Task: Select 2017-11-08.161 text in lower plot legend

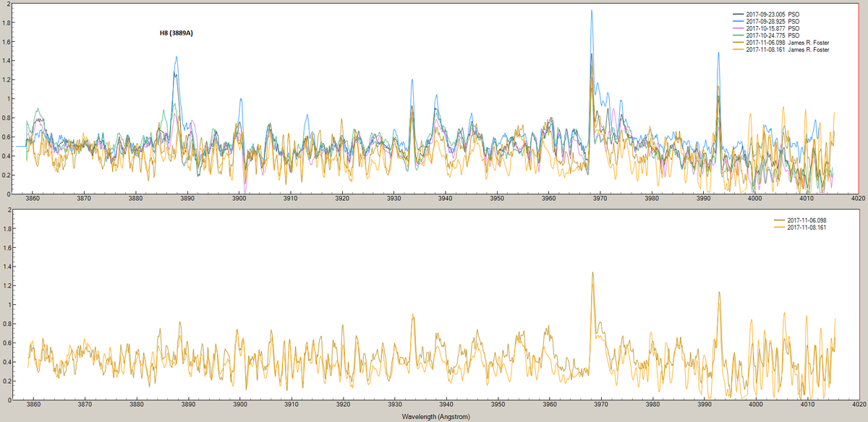Action: pyautogui.click(x=806, y=228)
